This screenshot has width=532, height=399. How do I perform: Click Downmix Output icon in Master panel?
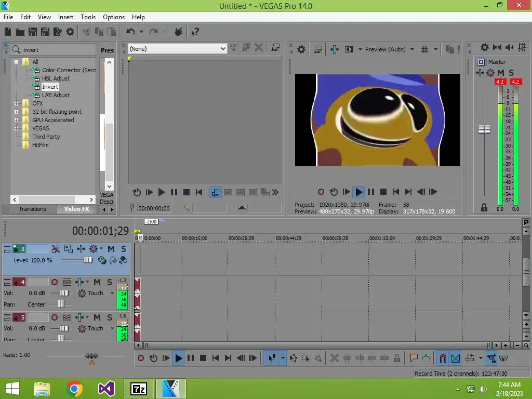(497, 47)
